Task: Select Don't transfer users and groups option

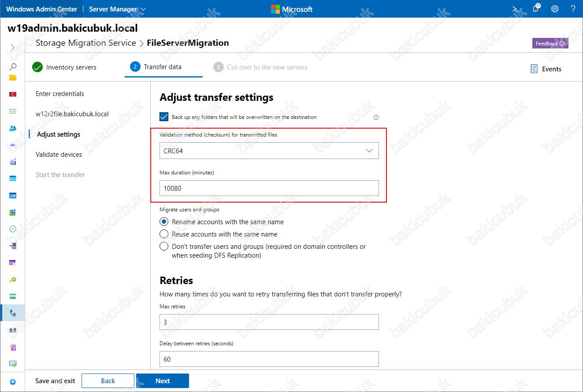Action: pos(164,246)
